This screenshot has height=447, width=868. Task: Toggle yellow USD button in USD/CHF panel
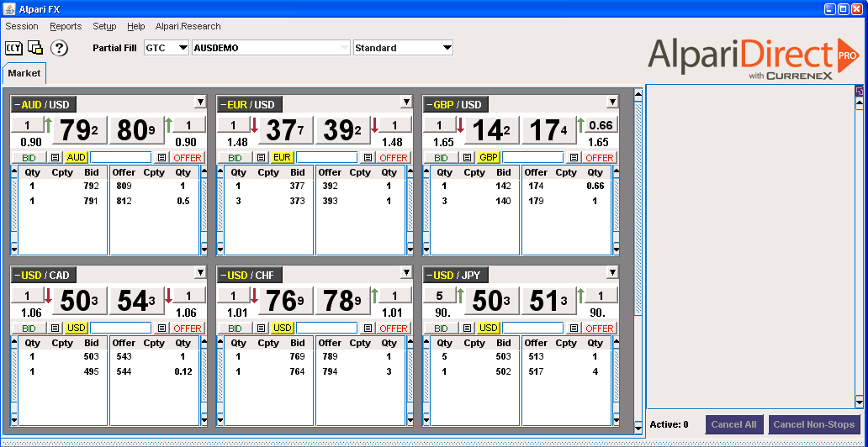click(x=282, y=328)
